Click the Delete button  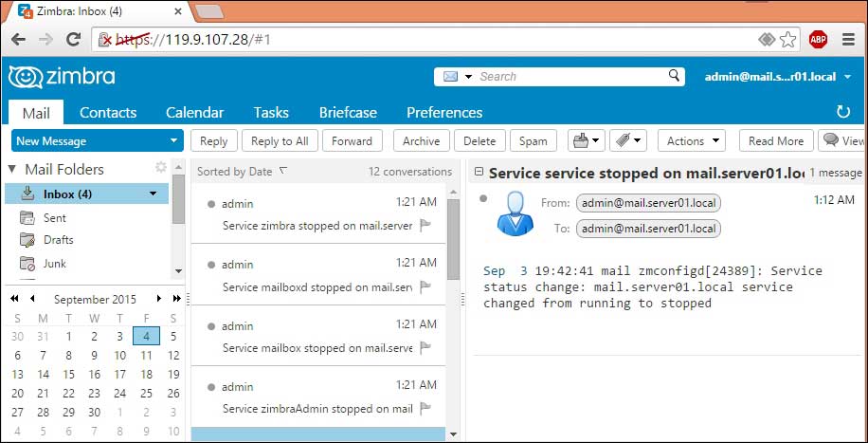point(479,140)
